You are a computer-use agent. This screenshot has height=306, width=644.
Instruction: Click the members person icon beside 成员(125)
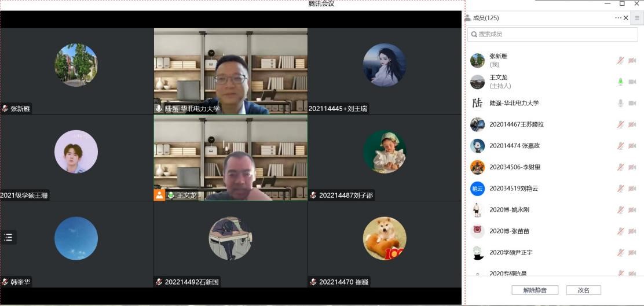point(468,18)
